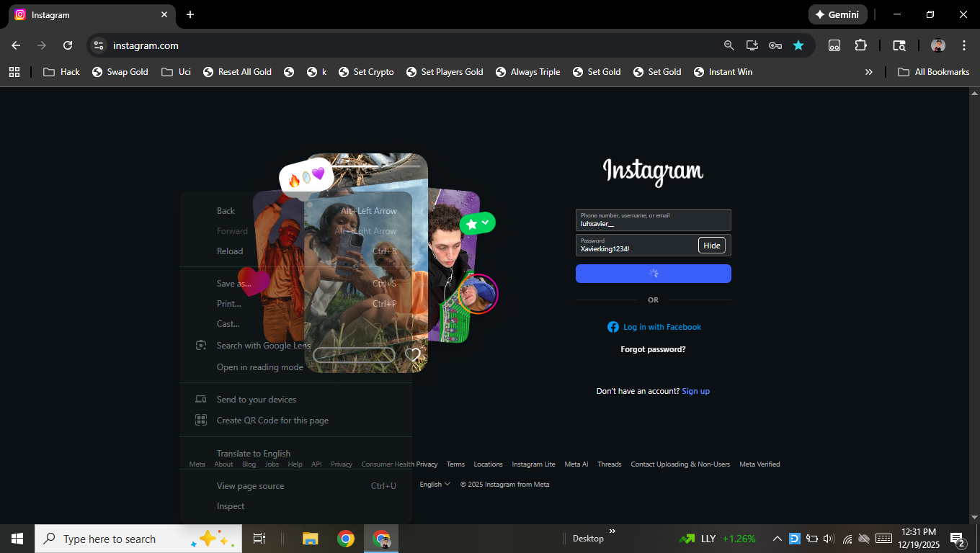Open the Reset All Gold bookmark

click(237, 72)
